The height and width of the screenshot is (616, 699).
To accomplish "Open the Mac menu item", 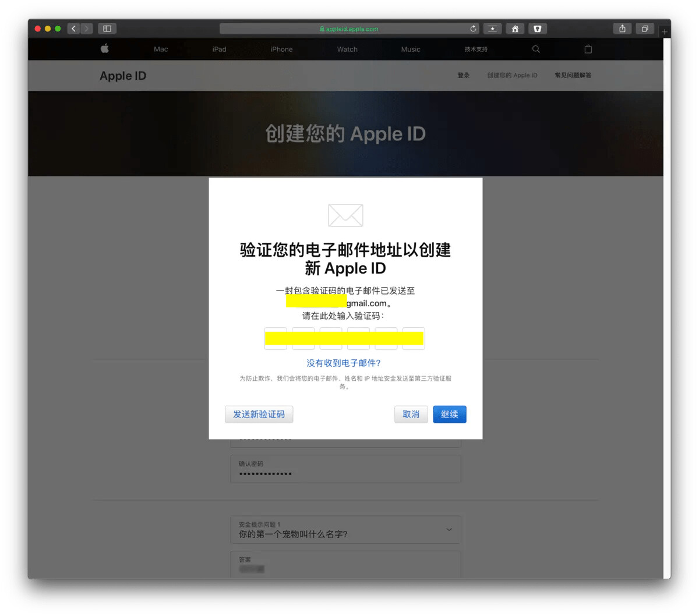I will tap(161, 49).
